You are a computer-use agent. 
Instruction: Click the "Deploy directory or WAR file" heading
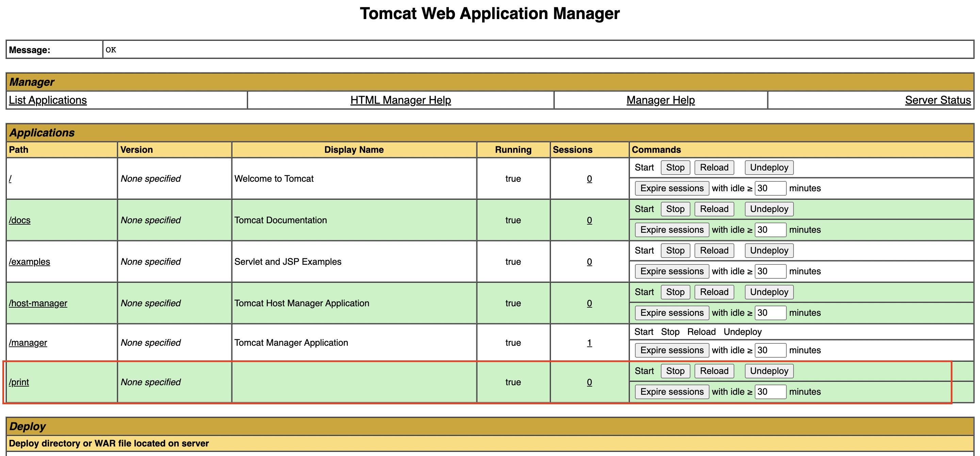[109, 443]
